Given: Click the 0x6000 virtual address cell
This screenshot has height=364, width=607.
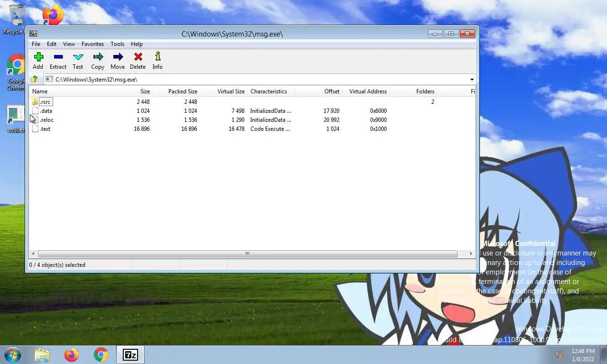Looking at the screenshot, I should tap(378, 111).
